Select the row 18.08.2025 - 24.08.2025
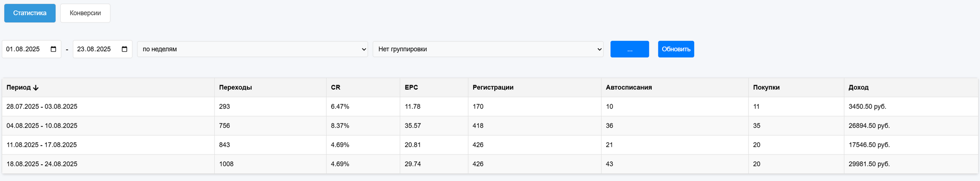The width and height of the screenshot is (980, 181). click(490, 164)
